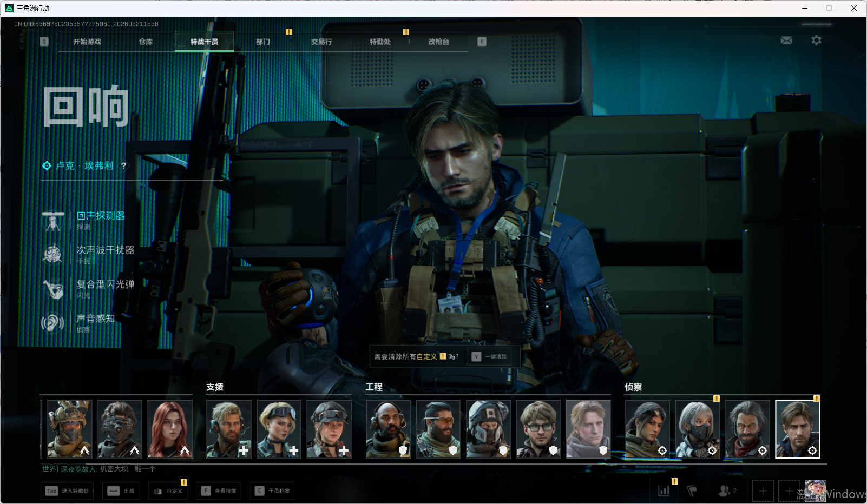Switch to the 改枪台 tab
867x504 pixels.
[x=438, y=42]
